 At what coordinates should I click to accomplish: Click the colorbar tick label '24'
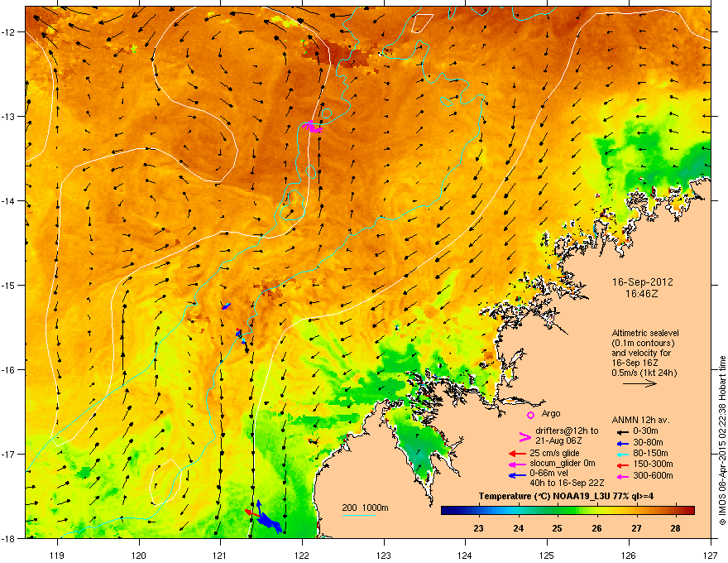(518, 528)
